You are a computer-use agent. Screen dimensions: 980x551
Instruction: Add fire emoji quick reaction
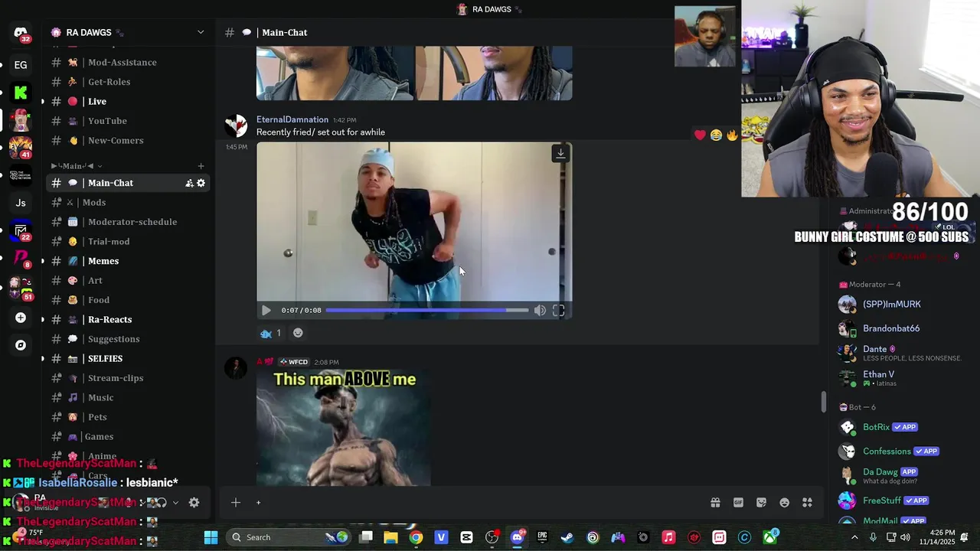tap(732, 135)
